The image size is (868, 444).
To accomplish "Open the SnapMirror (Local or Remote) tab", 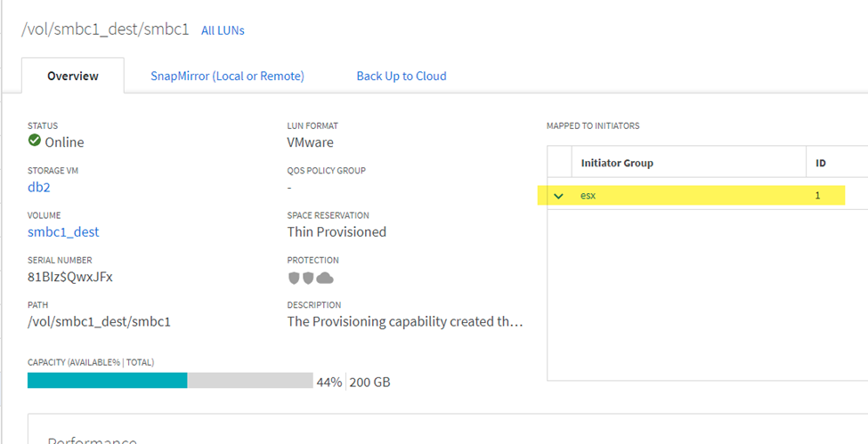I will (x=227, y=77).
